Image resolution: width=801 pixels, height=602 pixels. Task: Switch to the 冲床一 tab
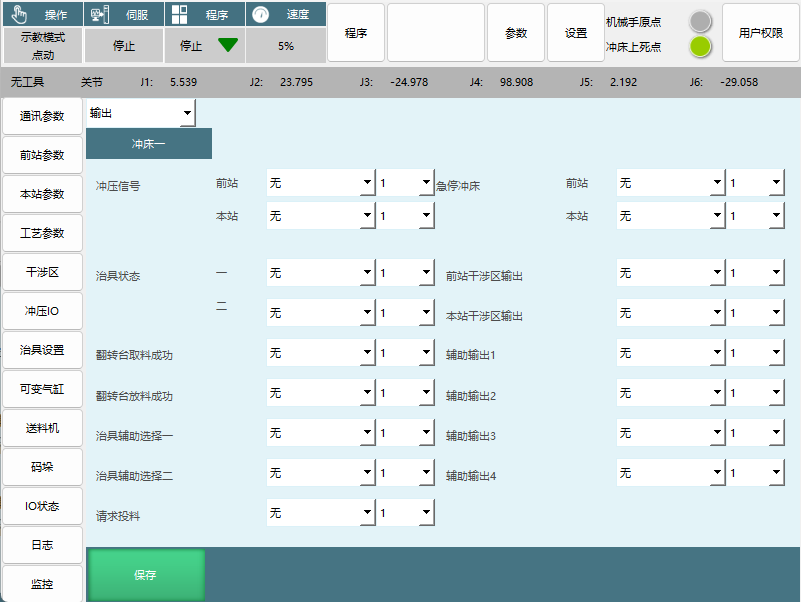coord(149,144)
